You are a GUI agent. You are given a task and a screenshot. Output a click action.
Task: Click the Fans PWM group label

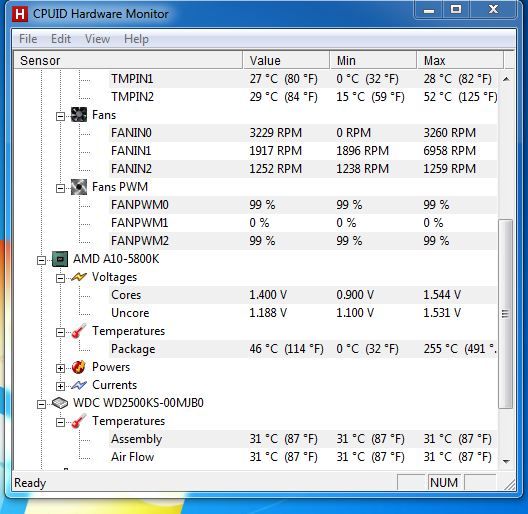tap(120, 187)
